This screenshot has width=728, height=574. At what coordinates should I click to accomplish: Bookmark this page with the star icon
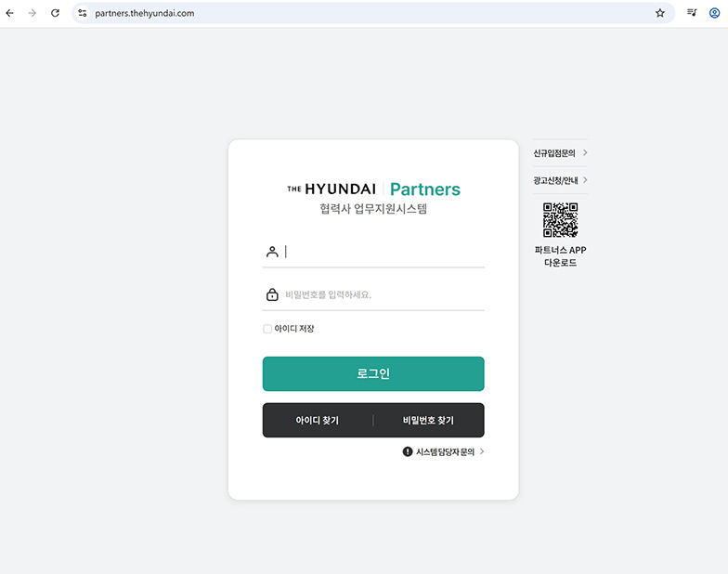660,13
